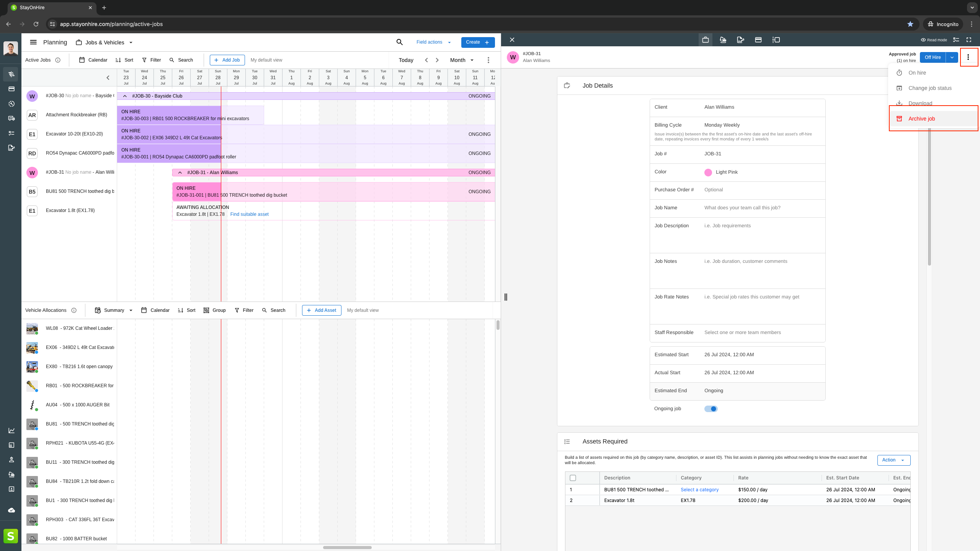Viewport: 980px width, 551px height.
Task: Go to next period with right arrow
Action: 437,60
